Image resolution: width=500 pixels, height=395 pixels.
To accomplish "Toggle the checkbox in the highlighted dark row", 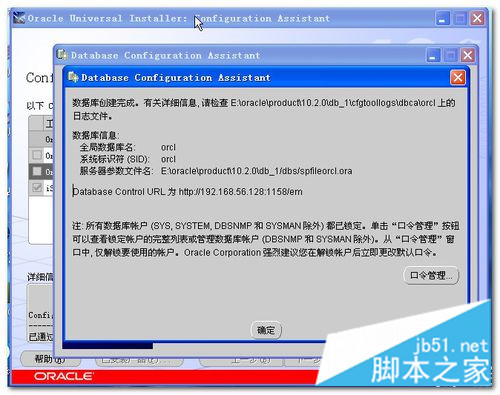I will [37, 171].
